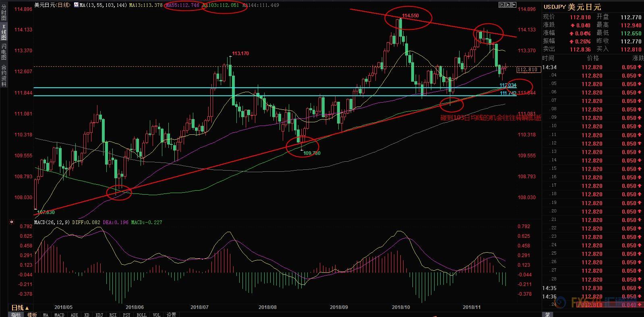Click the DIFF:0.082 value
The image size is (644, 317).
(86, 222)
